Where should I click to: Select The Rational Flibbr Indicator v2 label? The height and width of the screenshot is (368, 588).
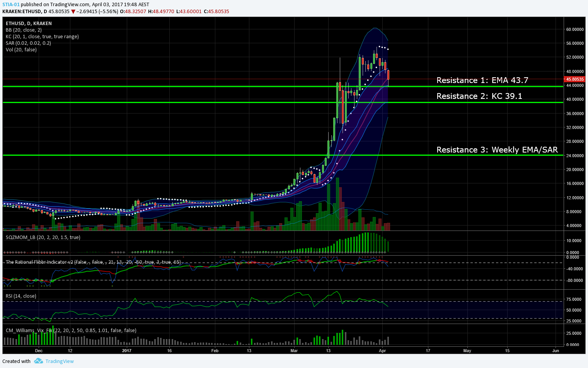pyautogui.click(x=93, y=262)
